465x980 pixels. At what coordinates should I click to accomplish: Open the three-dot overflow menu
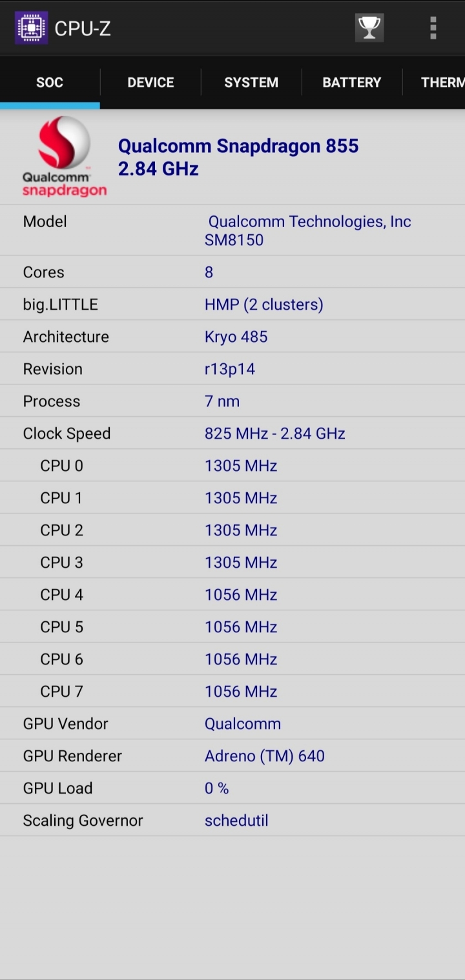coord(433,28)
